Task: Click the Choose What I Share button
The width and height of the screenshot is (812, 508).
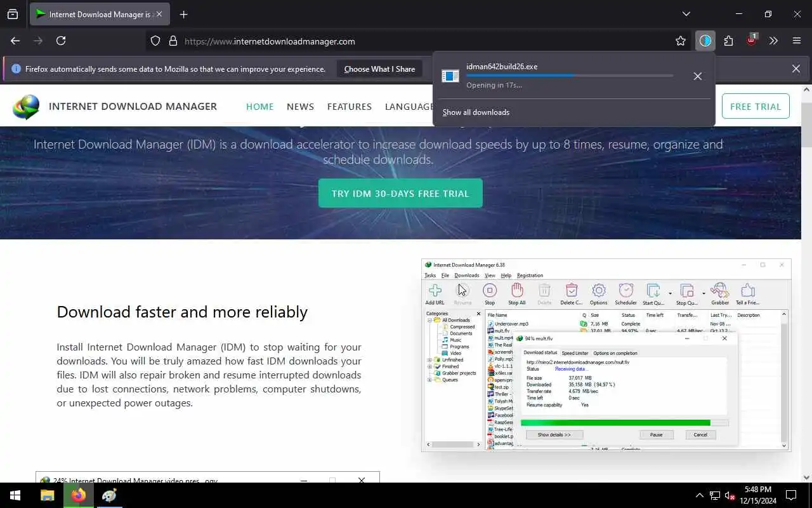Action: click(x=379, y=69)
